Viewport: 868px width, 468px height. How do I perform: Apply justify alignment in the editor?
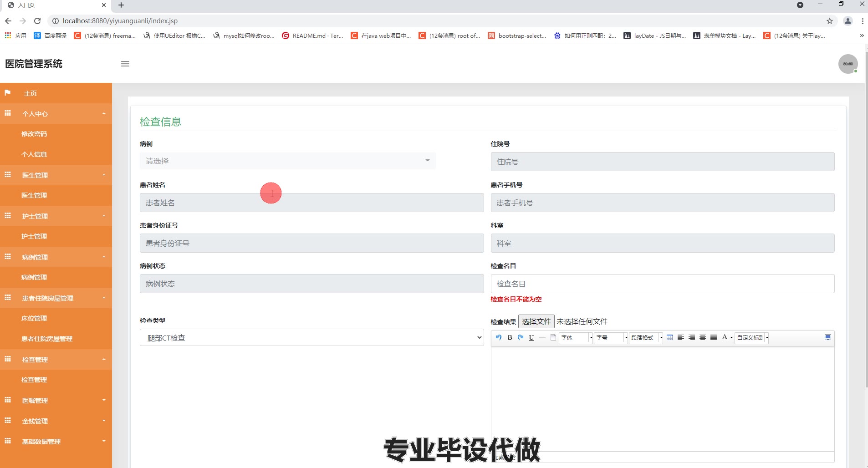(x=714, y=337)
